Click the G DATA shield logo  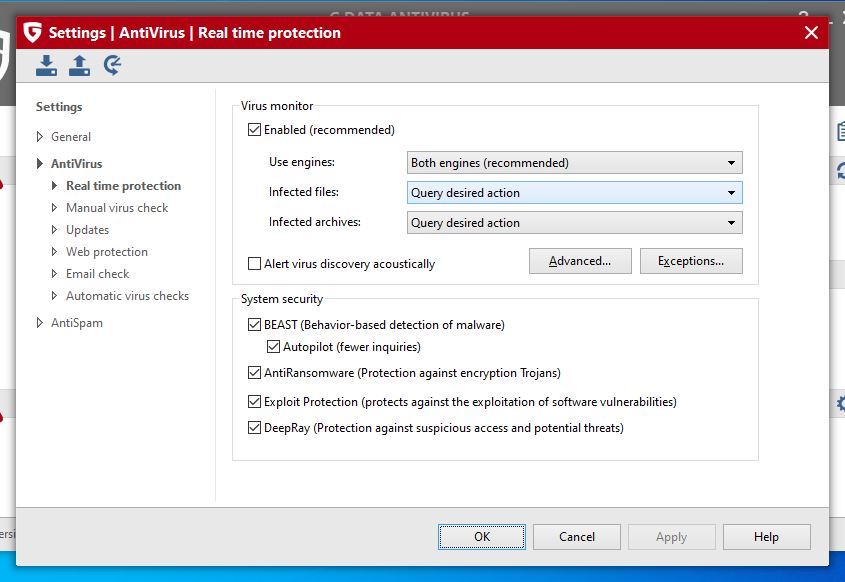[x=32, y=32]
